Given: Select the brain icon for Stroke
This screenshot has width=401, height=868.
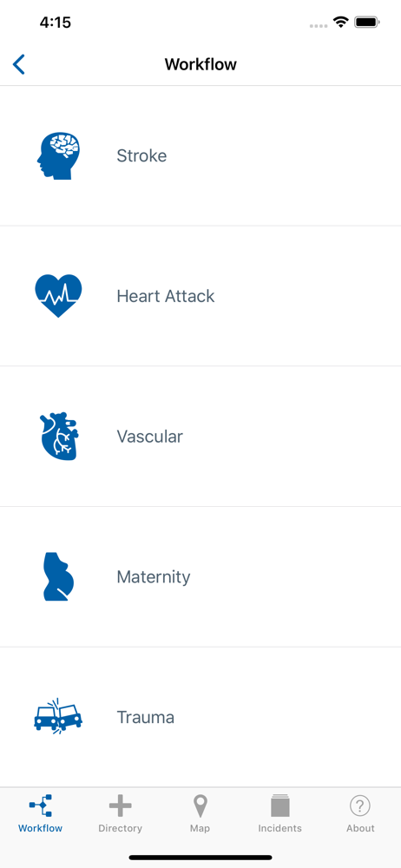Looking at the screenshot, I should tap(58, 155).
